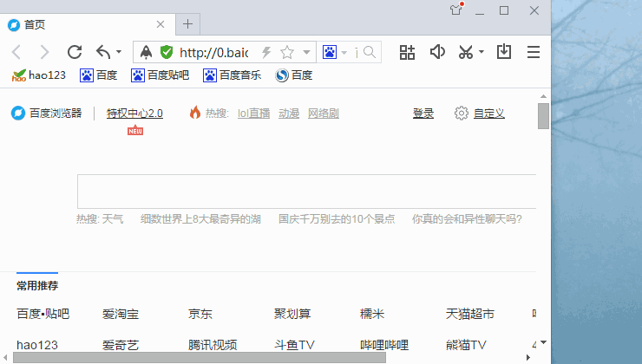
Task: Click the undo closed tab arrow icon
Action: tap(103, 53)
